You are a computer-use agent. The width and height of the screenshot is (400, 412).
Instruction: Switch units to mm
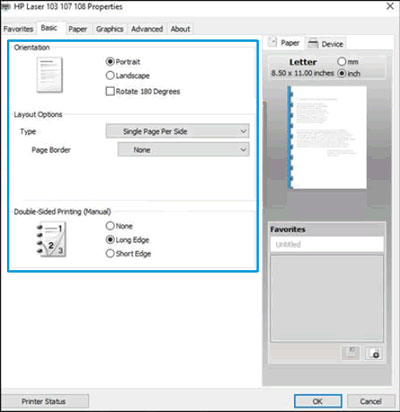348,62
